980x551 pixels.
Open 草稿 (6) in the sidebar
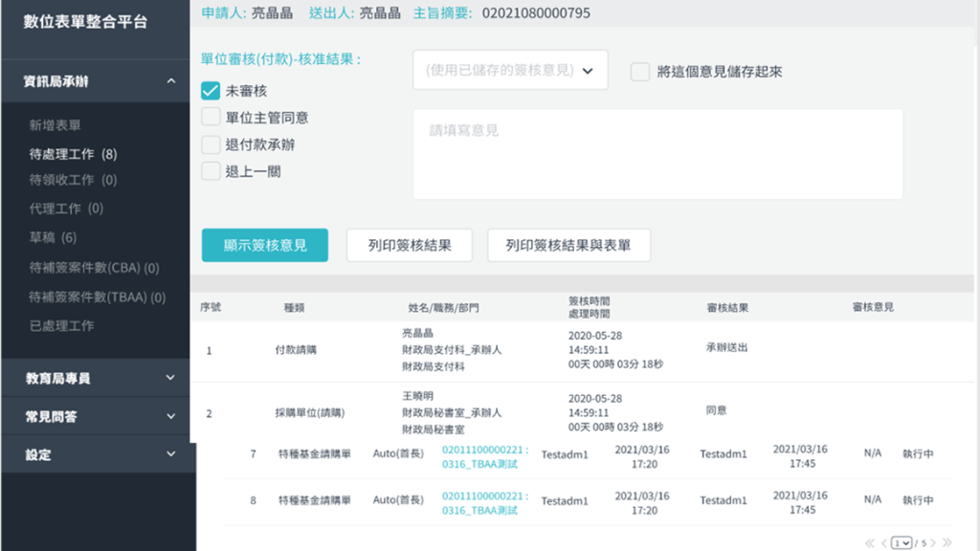pos(53,237)
